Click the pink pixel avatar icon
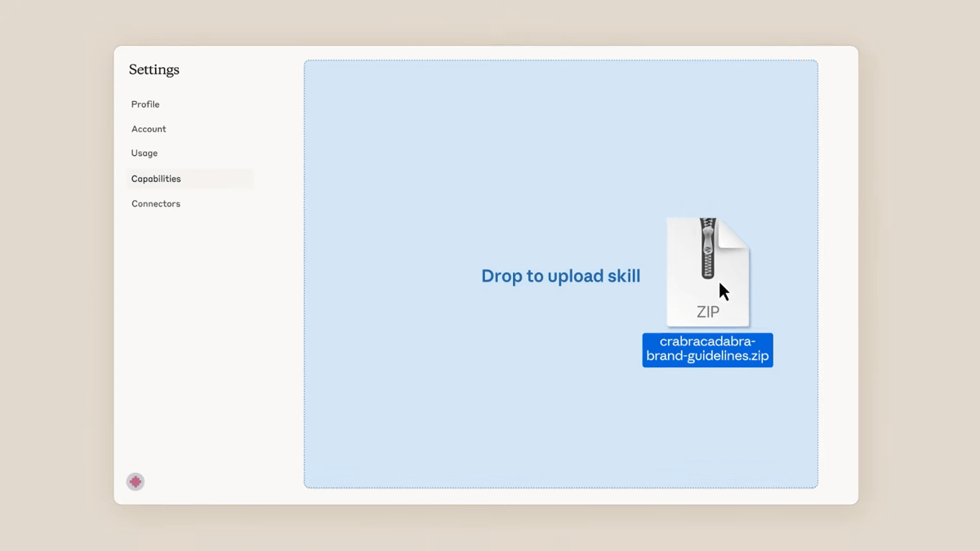Image resolution: width=980 pixels, height=551 pixels. pos(136,482)
